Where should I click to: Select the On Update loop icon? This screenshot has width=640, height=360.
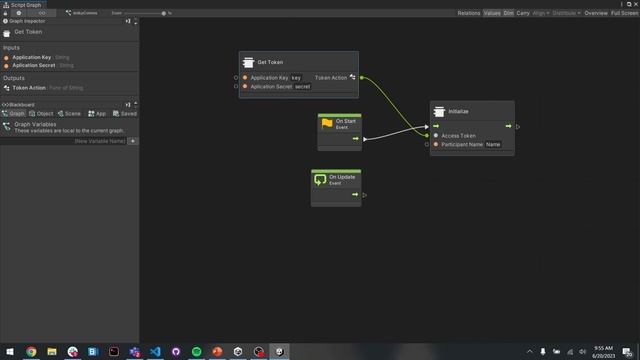(x=320, y=180)
